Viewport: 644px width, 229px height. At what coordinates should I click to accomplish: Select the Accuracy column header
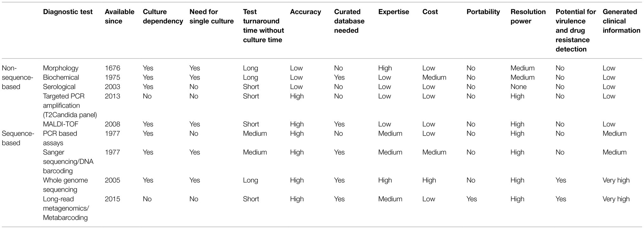(x=306, y=12)
